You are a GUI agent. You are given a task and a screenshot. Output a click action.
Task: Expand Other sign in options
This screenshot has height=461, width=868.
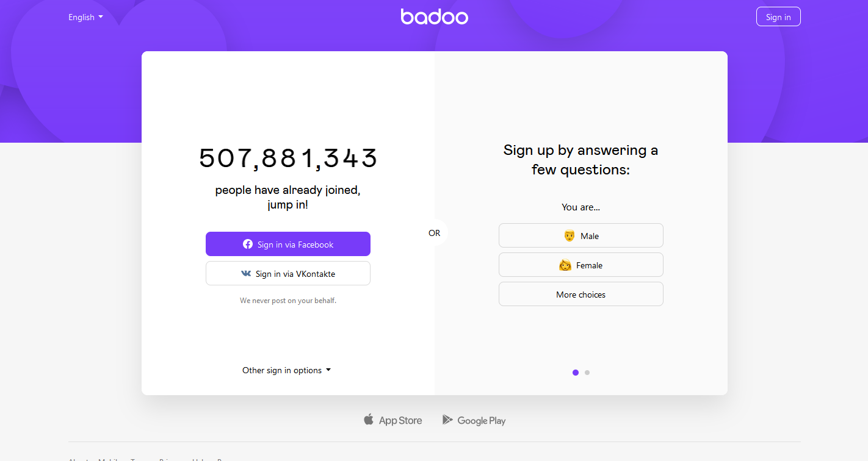(x=286, y=370)
